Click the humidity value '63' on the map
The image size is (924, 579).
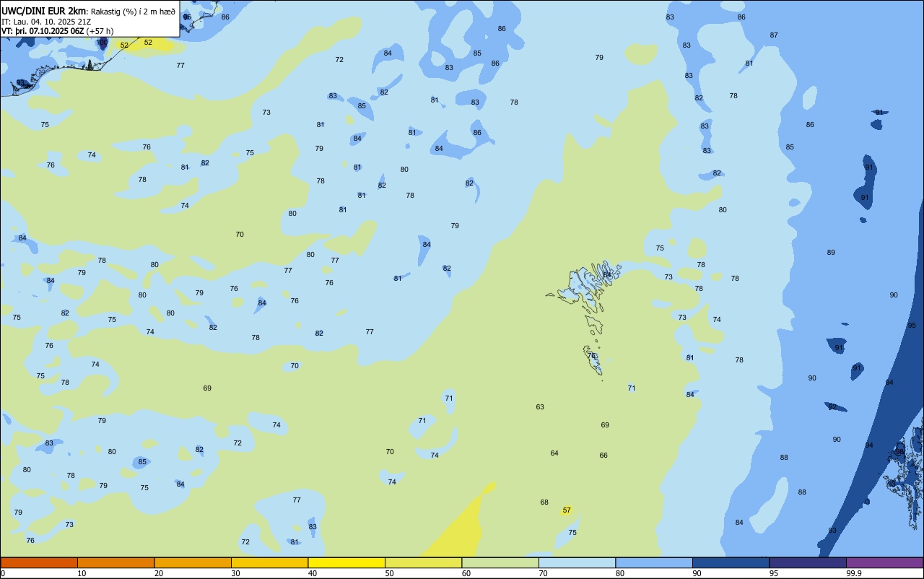click(x=540, y=407)
